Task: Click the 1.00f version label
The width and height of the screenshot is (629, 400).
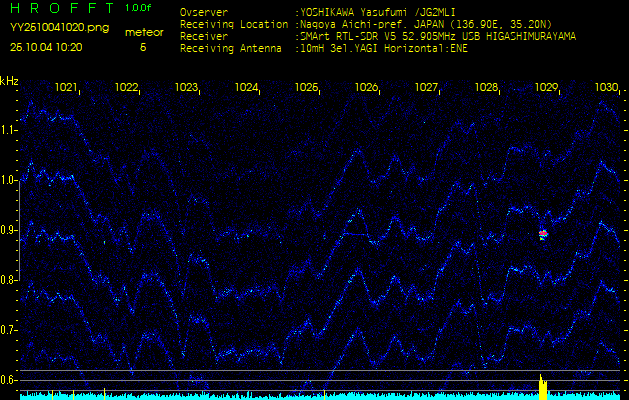Action: 139,8
